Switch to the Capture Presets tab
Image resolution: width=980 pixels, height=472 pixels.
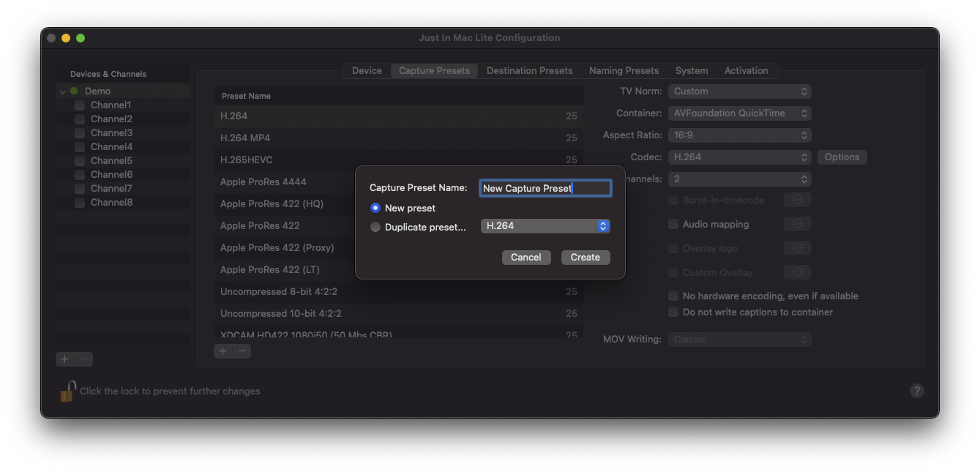click(434, 71)
